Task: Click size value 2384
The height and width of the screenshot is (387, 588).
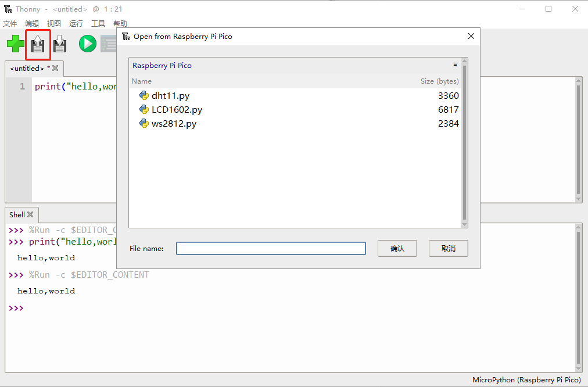Action: tap(448, 123)
